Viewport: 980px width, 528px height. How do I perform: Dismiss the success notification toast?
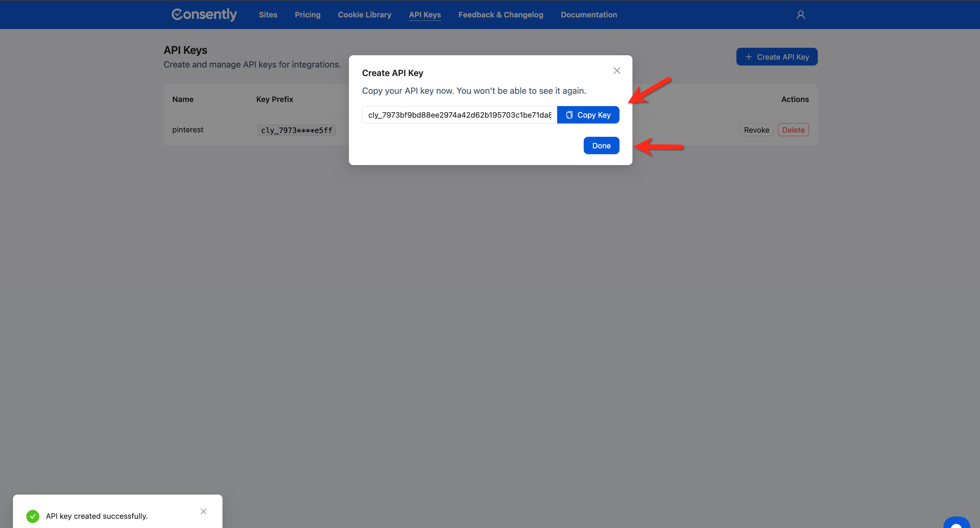tap(203, 511)
